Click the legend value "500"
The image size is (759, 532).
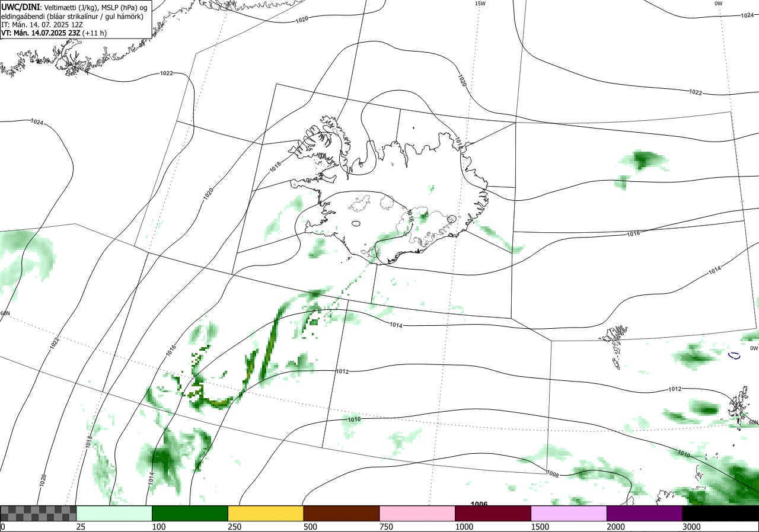pyautogui.click(x=310, y=527)
